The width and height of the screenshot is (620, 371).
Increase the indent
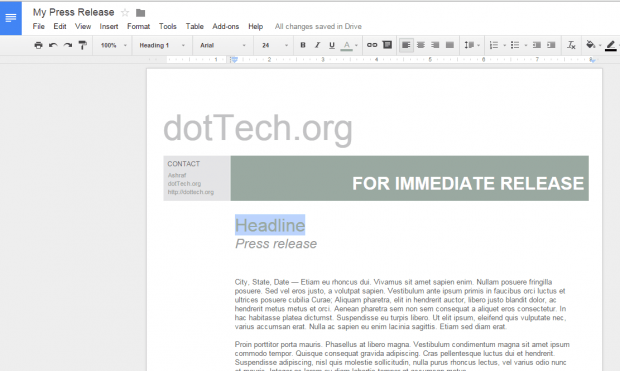(551, 45)
